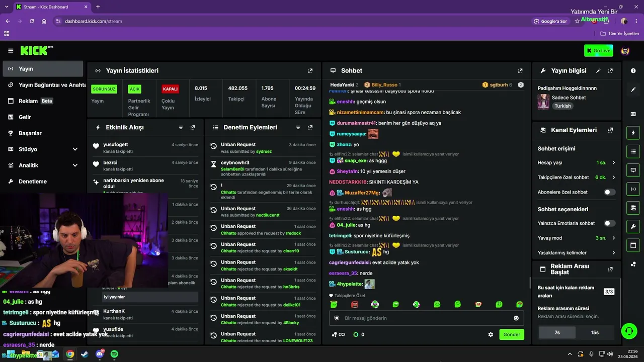Pop out the Kanal Eylemleri panel
Viewport: 644px width, 362px height.
point(610,130)
